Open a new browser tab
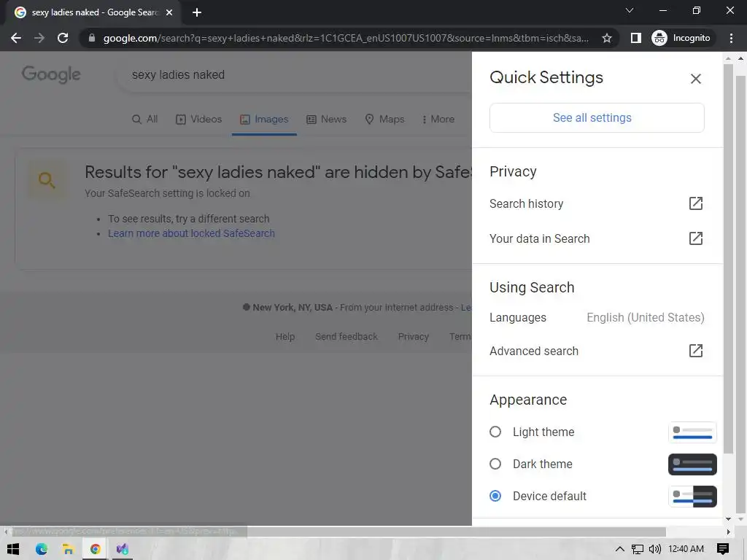Screen dimensions: 747x560 (197, 12)
